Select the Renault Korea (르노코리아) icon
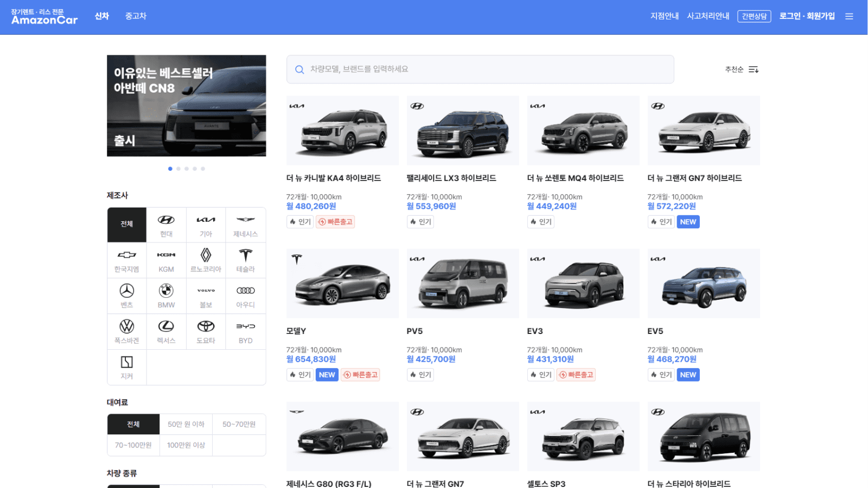The image size is (868, 488). tap(206, 260)
